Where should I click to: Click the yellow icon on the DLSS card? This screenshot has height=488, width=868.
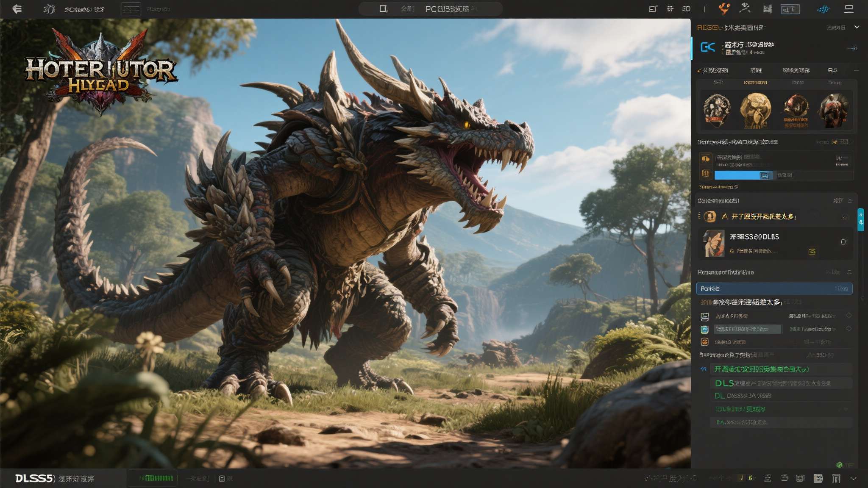click(x=812, y=252)
